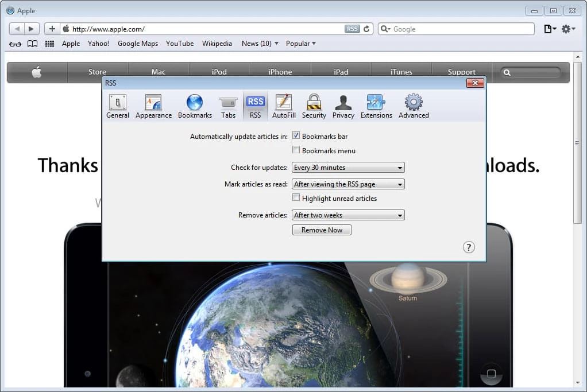Enable the Bookmarks menu checkbox
587x392 pixels.
point(296,150)
